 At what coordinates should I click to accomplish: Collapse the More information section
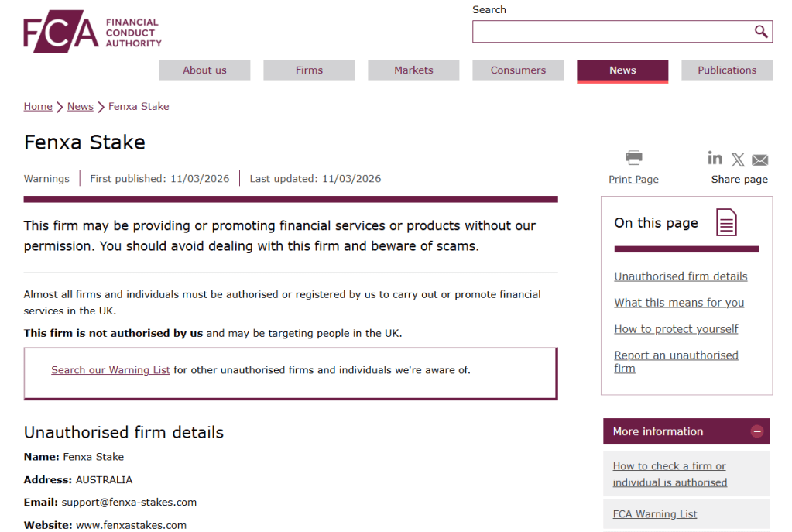click(x=757, y=431)
